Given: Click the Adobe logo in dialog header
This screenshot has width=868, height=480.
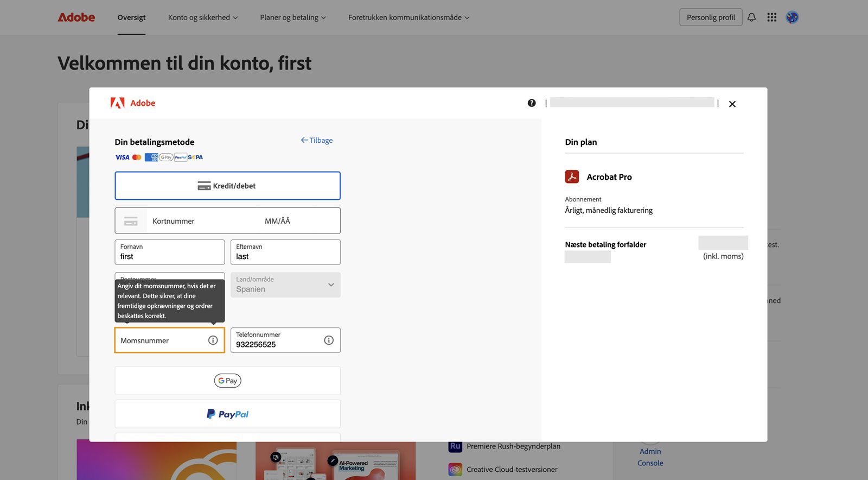Looking at the screenshot, I should (133, 103).
